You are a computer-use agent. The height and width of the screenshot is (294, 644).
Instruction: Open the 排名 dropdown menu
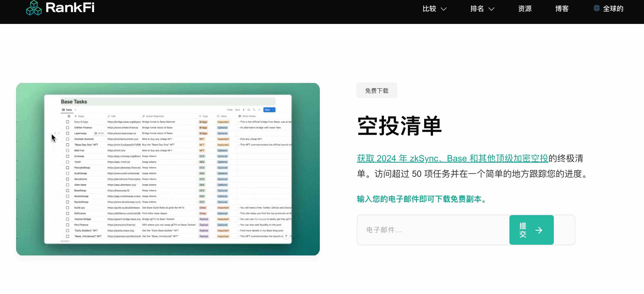pos(482,9)
